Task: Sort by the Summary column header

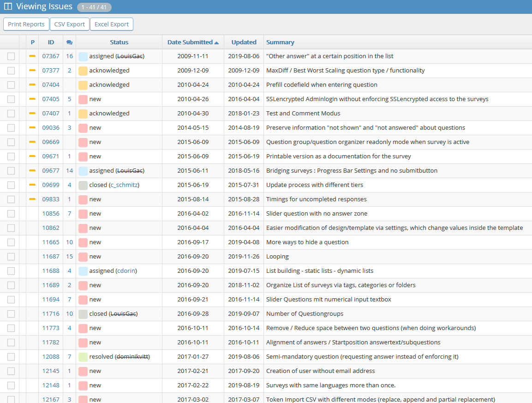Action: click(x=280, y=42)
